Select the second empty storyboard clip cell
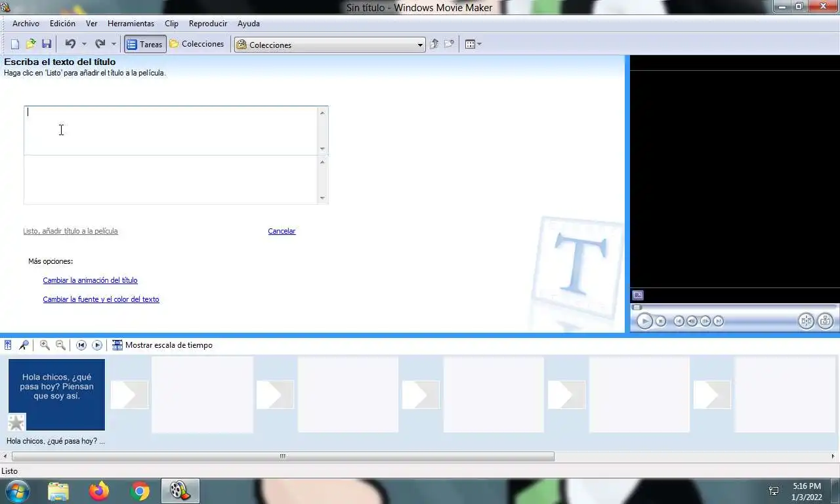Screen dimensions: 840x504 348,394
